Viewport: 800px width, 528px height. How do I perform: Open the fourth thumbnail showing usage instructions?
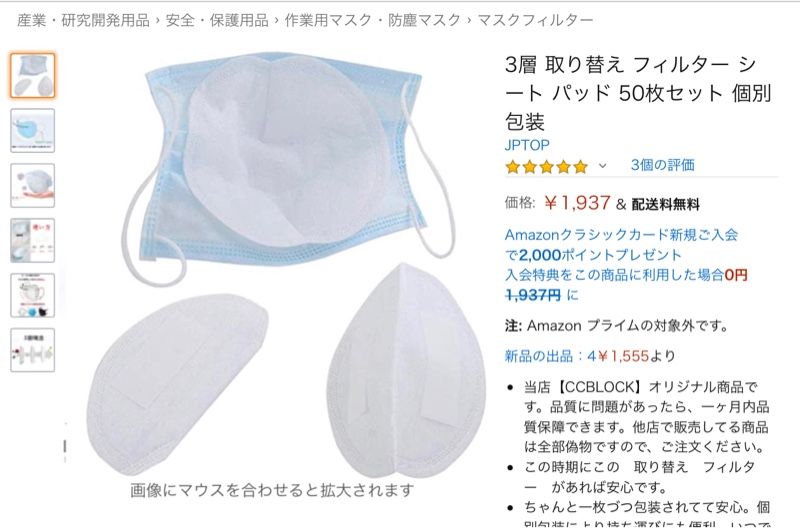pos(33,240)
